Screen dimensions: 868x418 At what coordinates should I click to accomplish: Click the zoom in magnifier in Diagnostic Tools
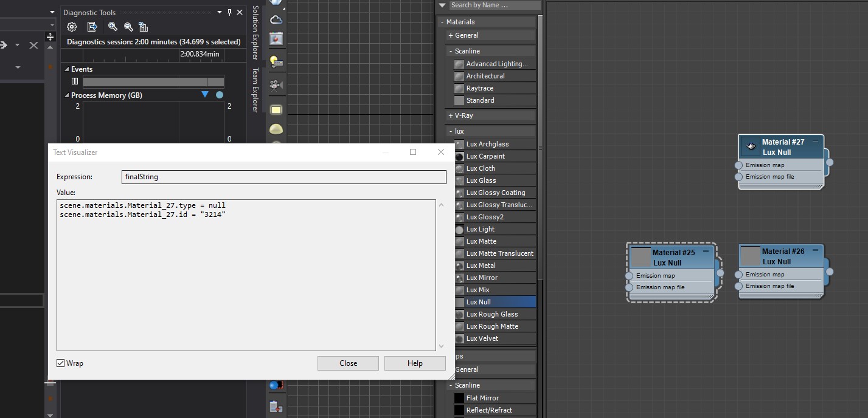(113, 27)
